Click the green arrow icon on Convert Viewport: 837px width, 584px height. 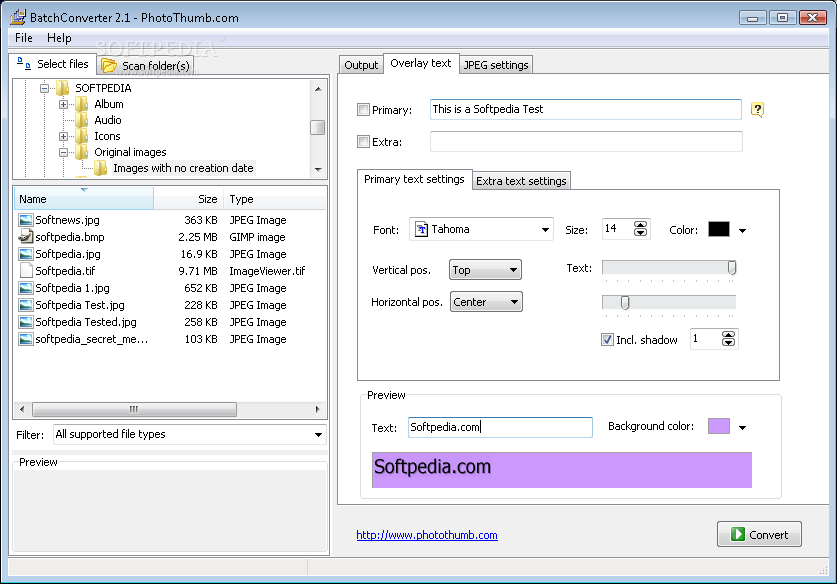(x=737, y=534)
